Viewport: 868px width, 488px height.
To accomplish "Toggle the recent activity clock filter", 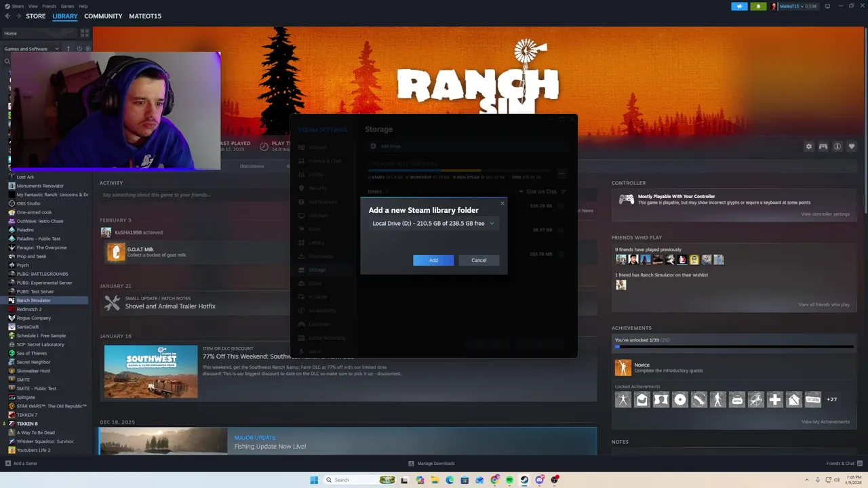I will (x=79, y=49).
